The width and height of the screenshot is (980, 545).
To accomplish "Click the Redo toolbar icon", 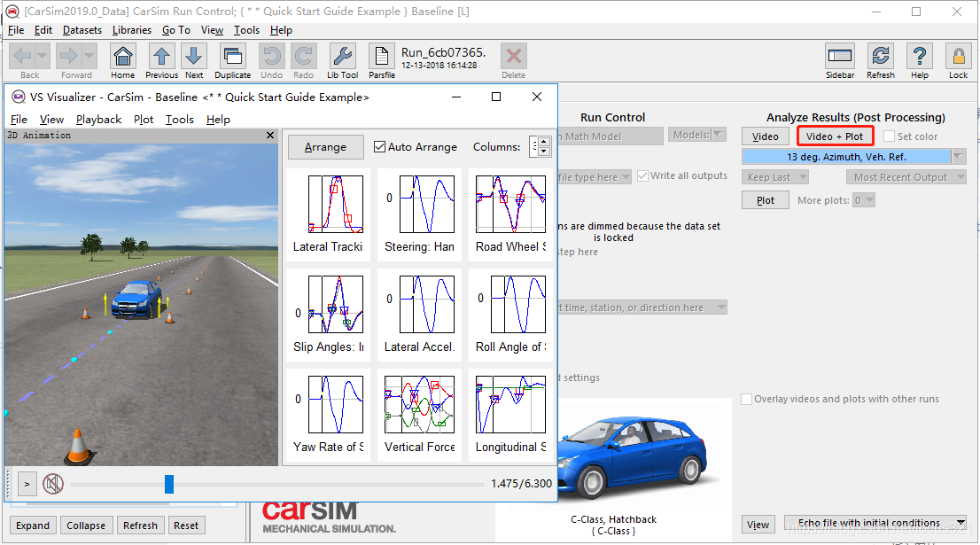I will (304, 56).
